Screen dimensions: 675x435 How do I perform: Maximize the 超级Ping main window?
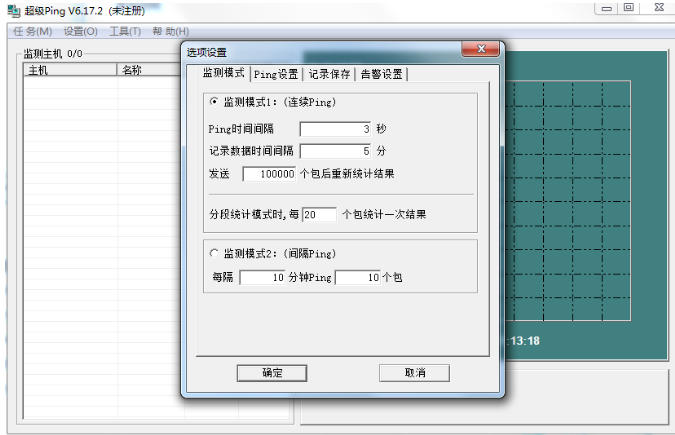629,8
